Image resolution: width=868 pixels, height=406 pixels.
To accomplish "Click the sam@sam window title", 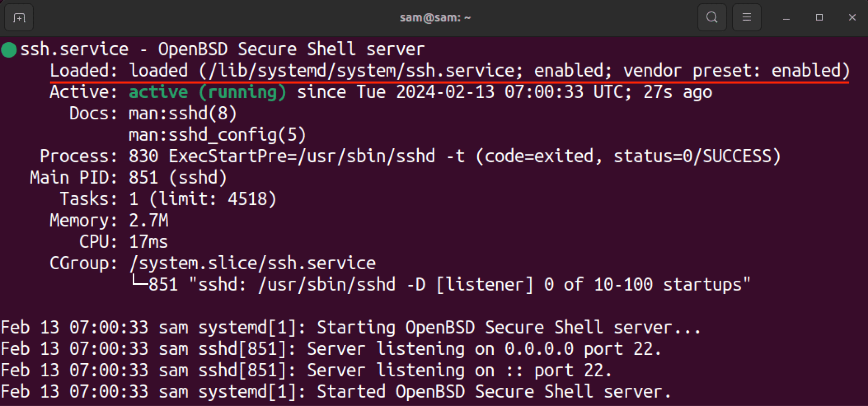I will click(x=435, y=18).
